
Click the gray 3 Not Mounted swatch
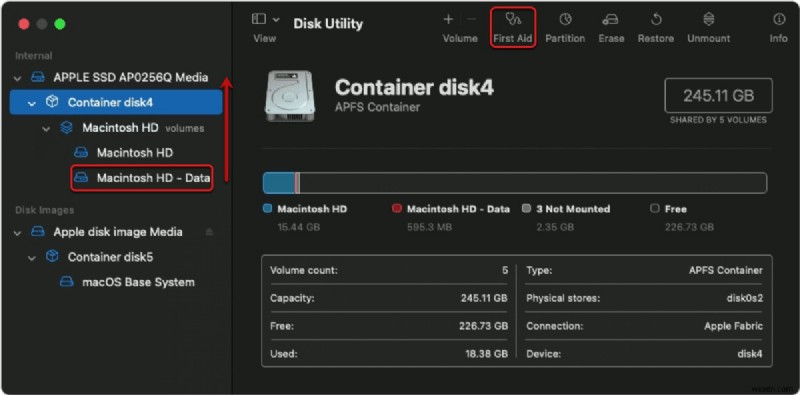point(527,209)
